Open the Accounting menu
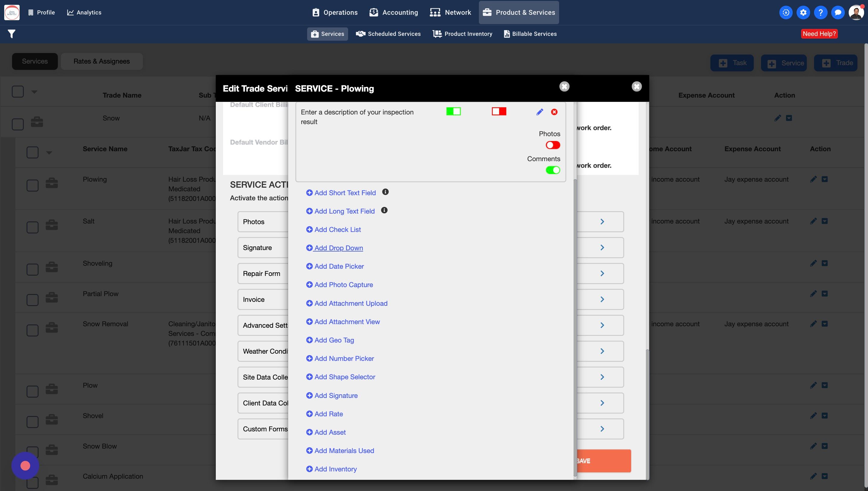The width and height of the screenshot is (868, 491). pyautogui.click(x=393, y=12)
